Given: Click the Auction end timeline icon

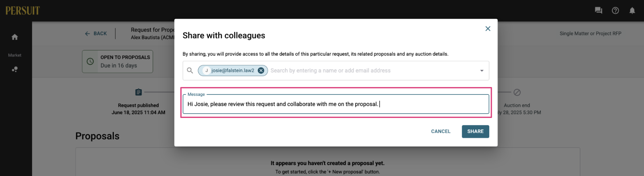Looking at the screenshot, I should tap(517, 92).
